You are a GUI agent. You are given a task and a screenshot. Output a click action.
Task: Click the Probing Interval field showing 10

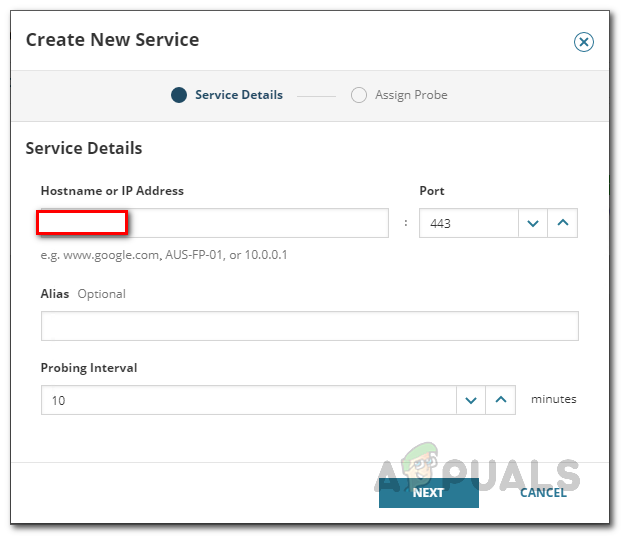(248, 400)
